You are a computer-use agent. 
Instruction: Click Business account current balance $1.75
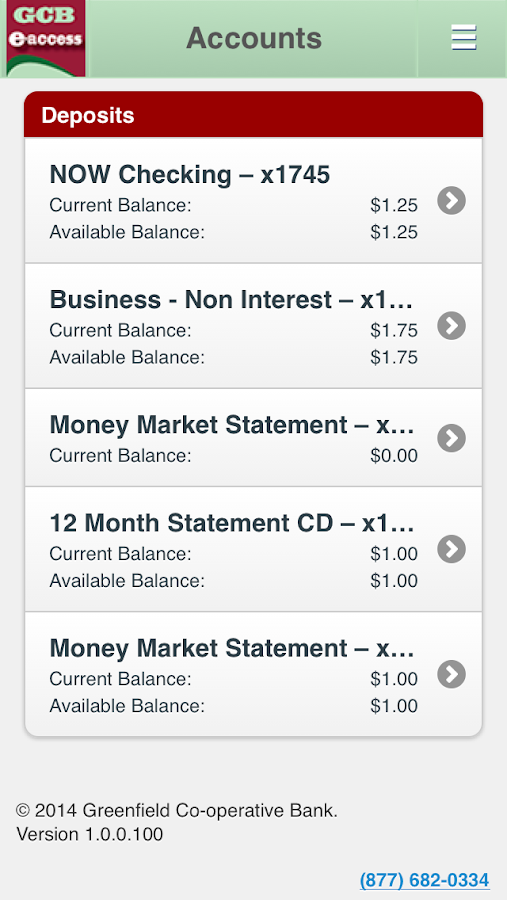click(x=233, y=331)
